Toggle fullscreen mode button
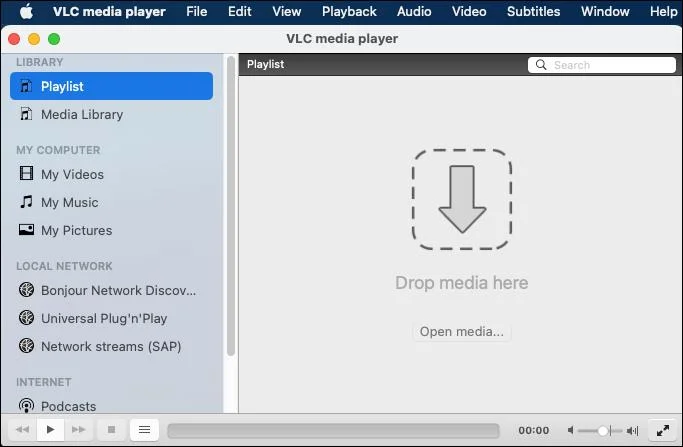This screenshot has height=447, width=683. [x=663, y=430]
